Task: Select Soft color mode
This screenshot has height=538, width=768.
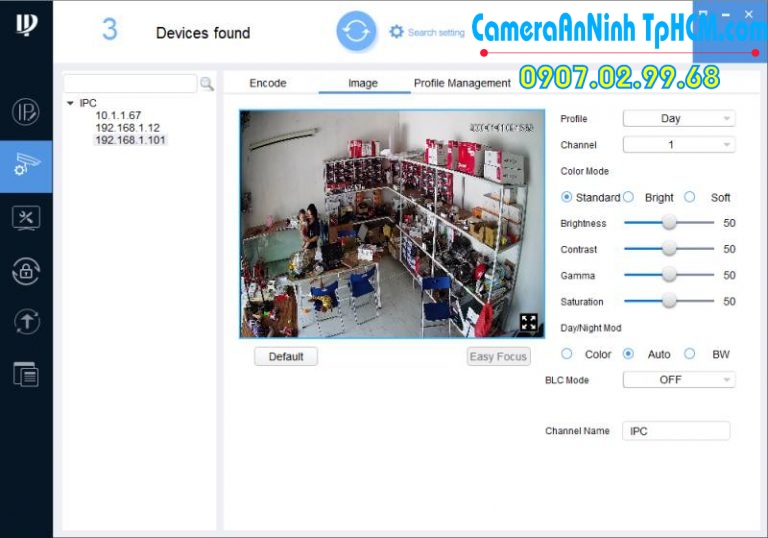Action: coord(690,197)
